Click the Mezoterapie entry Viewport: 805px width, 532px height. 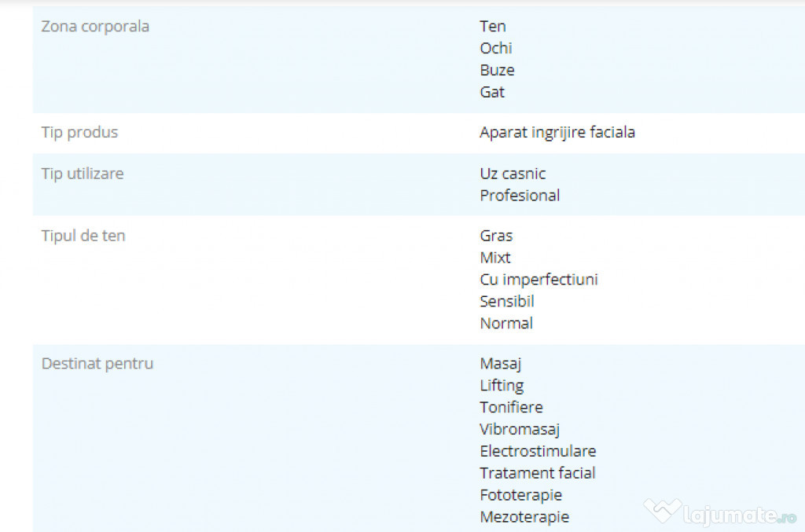(524, 517)
